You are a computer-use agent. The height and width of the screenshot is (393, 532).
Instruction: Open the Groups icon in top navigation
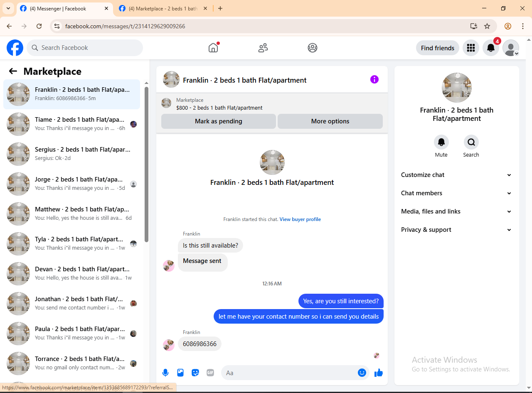(x=313, y=48)
